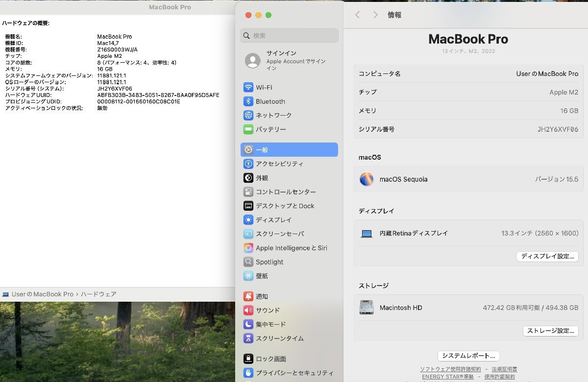Select システムファームウェアのバージョン value 11881.121.1

[x=112, y=75]
